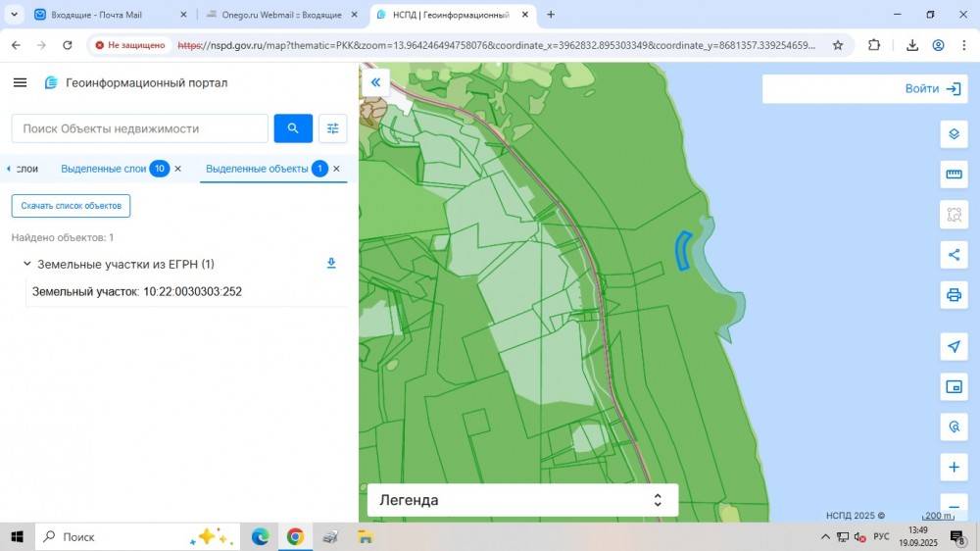Collapse the left side panel

[x=375, y=83]
